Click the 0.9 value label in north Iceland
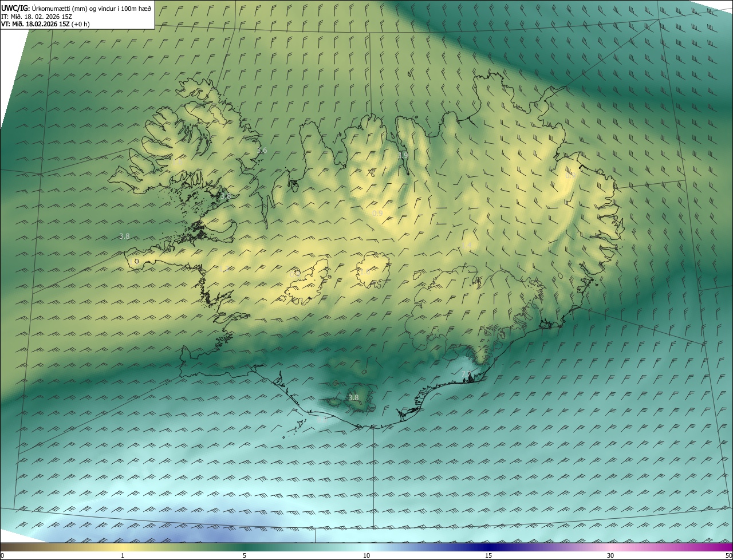The image size is (733, 560). tap(377, 213)
